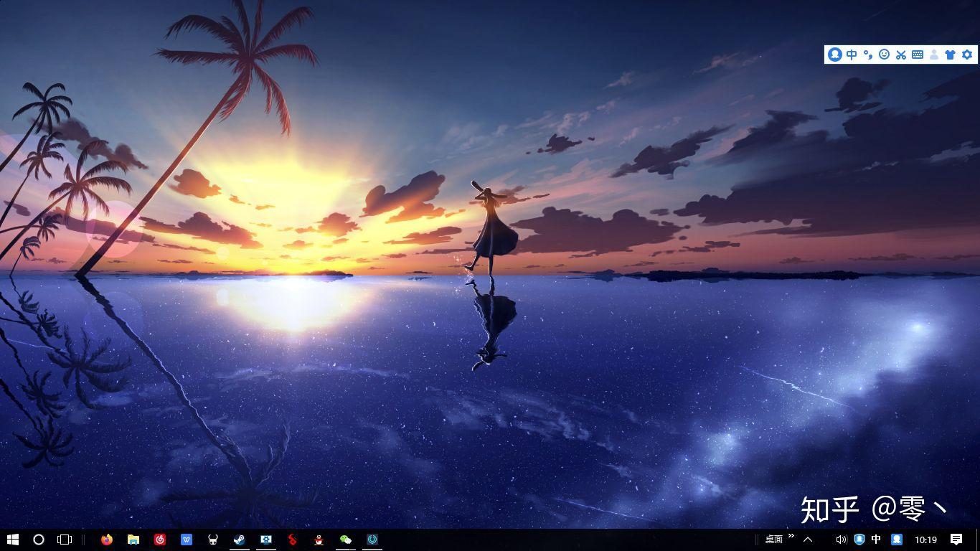The image size is (980, 551).
Task: Toggle Chinese/English mode on the input toolbar
Action: pos(852,55)
